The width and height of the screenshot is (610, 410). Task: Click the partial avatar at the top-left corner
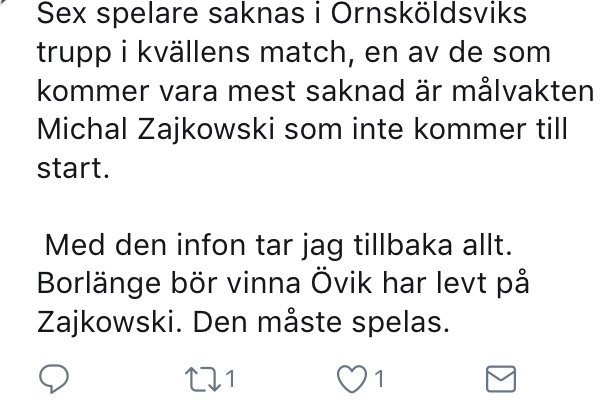3,3
